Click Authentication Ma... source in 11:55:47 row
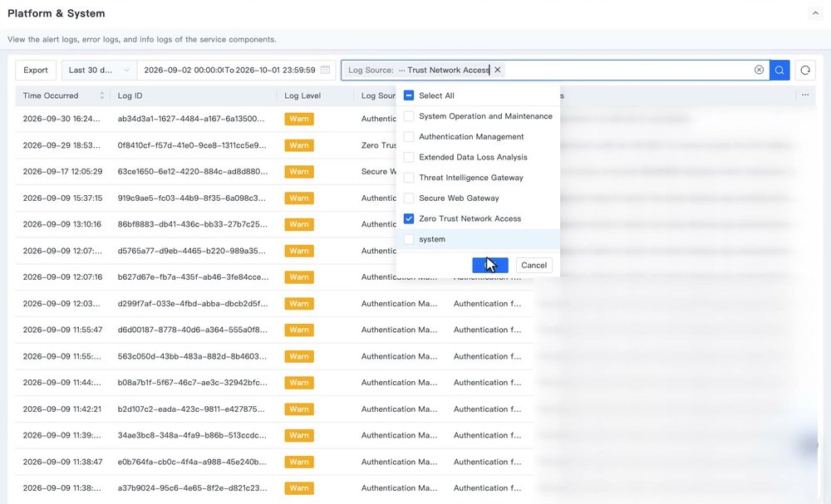 (399, 330)
